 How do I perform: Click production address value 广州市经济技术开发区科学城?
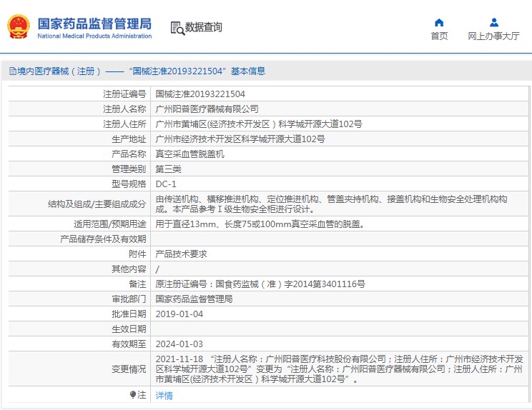tap(240, 139)
